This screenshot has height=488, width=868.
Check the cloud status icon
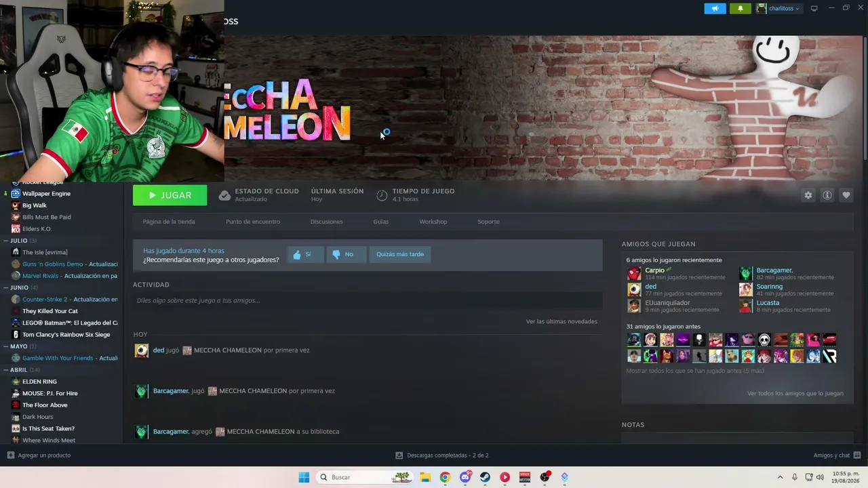(x=224, y=195)
